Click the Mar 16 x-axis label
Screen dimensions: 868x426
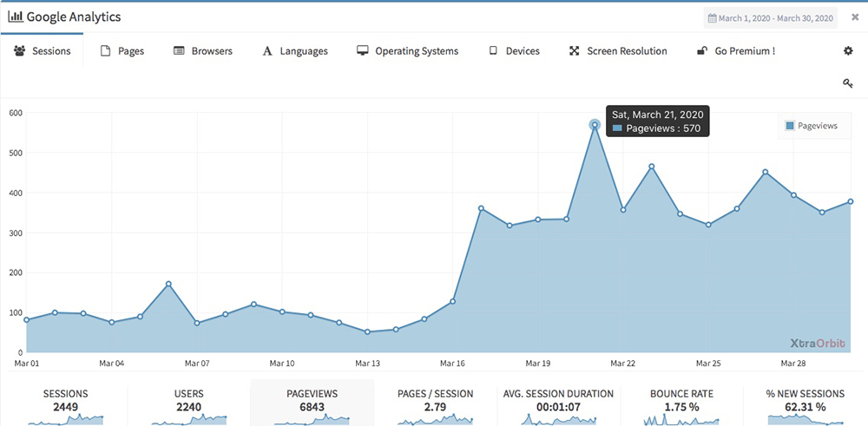[x=452, y=364]
